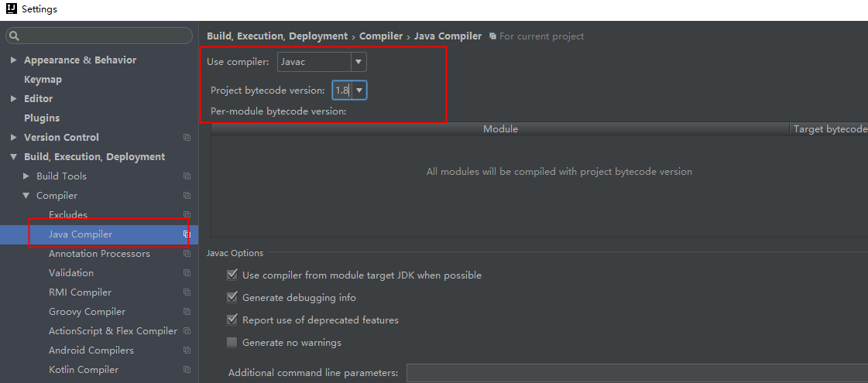Click project-level icon beside Groovy Compiler
Viewport: 868px width, 383px height.
(x=187, y=312)
